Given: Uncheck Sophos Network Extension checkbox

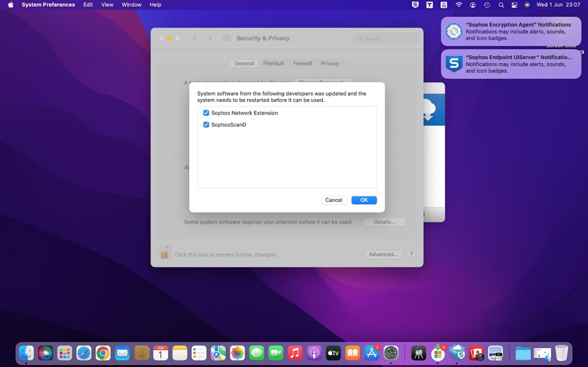Looking at the screenshot, I should tap(206, 113).
